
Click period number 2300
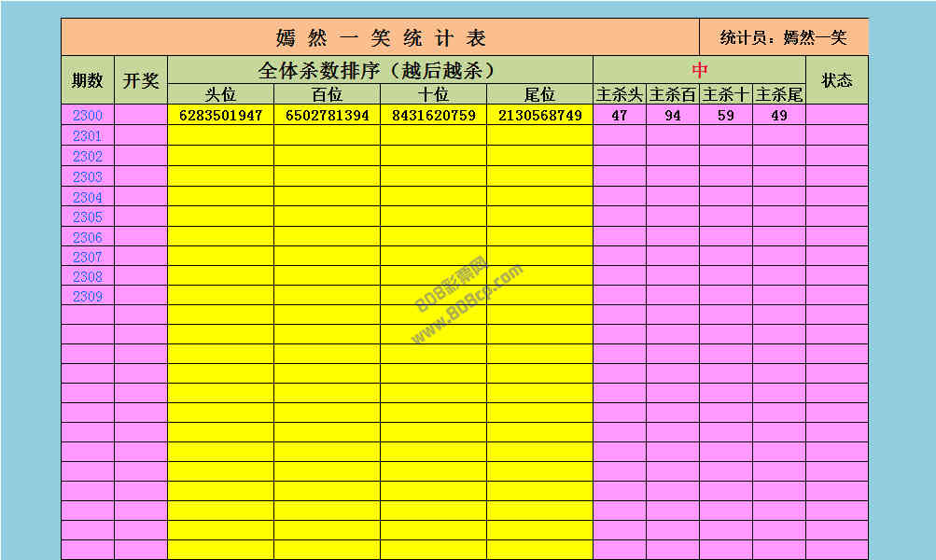[x=88, y=116]
